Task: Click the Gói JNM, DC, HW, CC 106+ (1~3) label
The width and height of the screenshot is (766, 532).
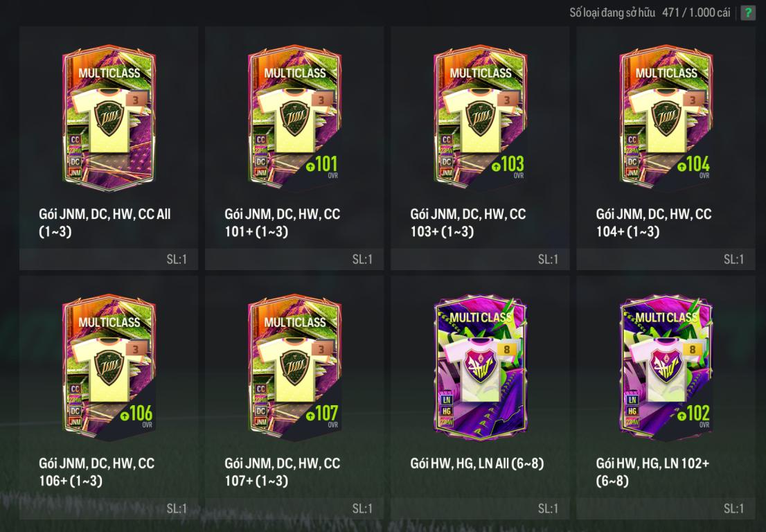Action: click(97, 472)
